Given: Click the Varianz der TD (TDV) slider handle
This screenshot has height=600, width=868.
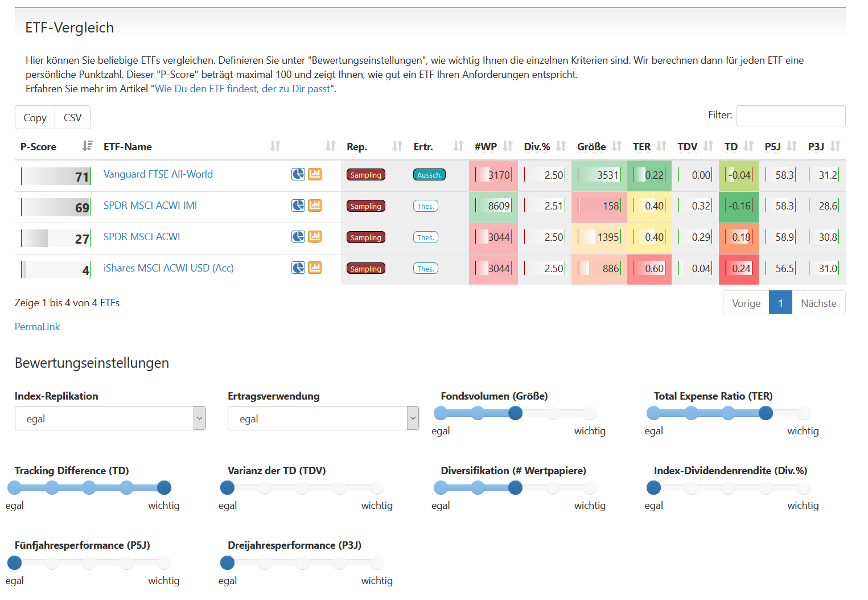Looking at the screenshot, I should 227,488.
